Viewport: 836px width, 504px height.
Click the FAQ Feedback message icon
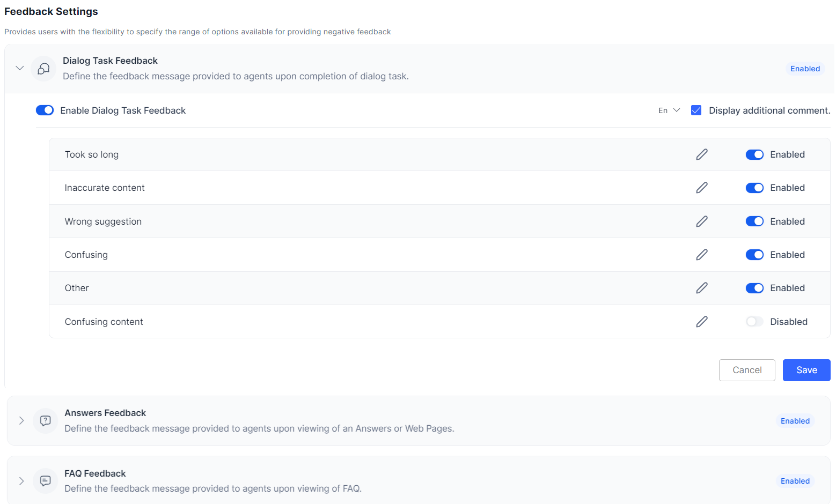[x=46, y=481]
